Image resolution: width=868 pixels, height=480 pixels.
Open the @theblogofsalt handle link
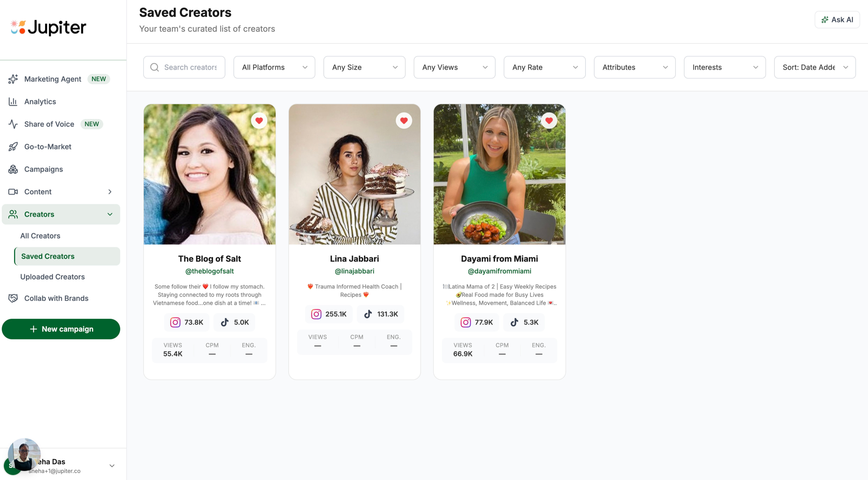click(x=209, y=271)
